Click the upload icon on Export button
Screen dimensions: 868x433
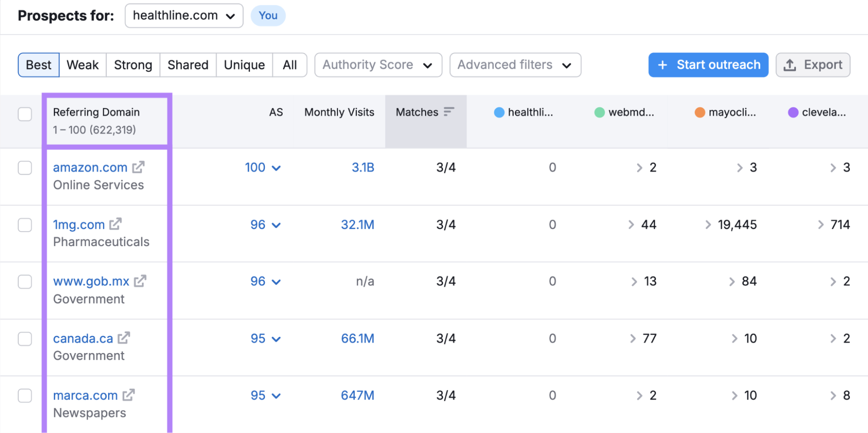(x=789, y=65)
